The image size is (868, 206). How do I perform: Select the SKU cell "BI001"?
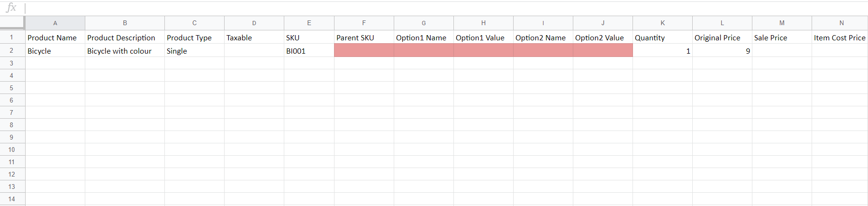pos(309,51)
